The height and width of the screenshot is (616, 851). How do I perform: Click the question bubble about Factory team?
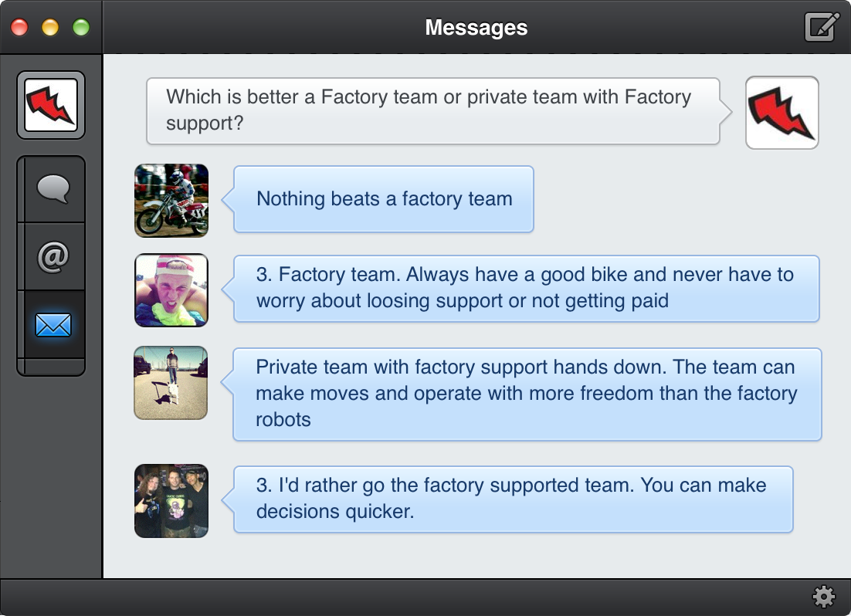[x=432, y=110]
